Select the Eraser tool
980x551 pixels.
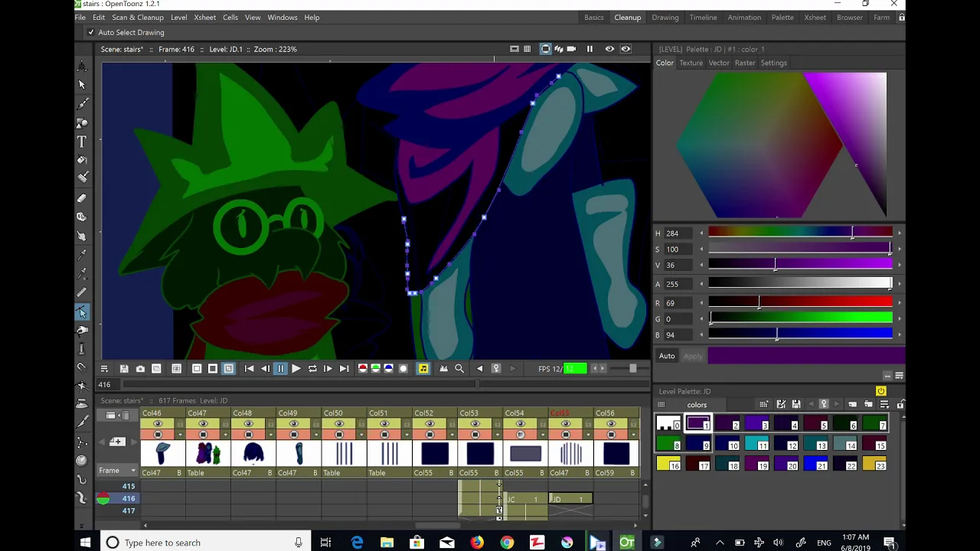pos(82,198)
